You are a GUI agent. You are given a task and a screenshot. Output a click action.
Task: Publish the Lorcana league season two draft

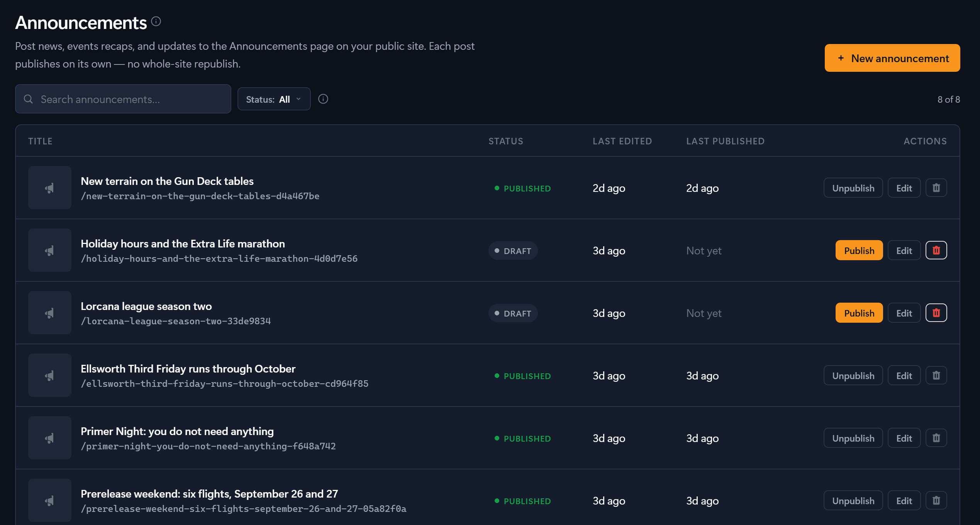click(859, 313)
